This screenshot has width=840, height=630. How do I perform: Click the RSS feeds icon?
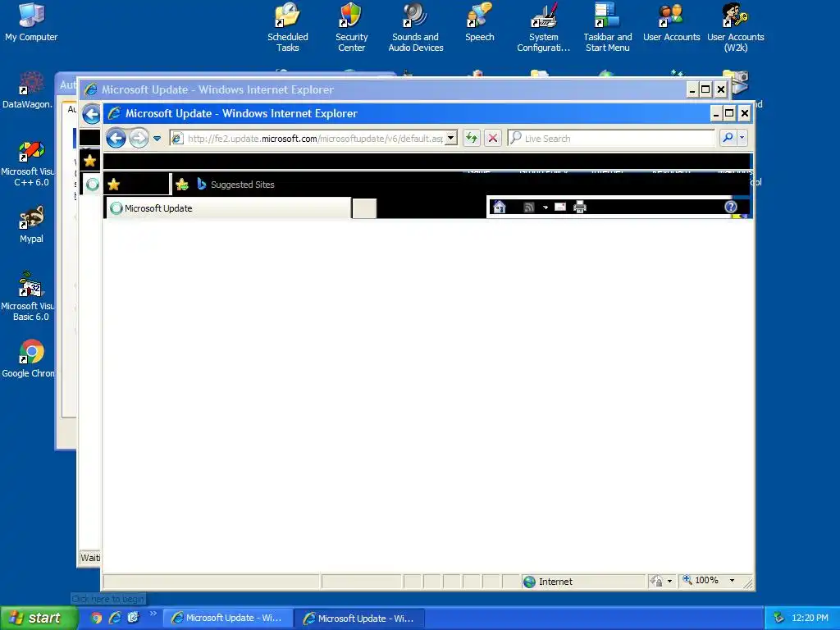pos(529,208)
